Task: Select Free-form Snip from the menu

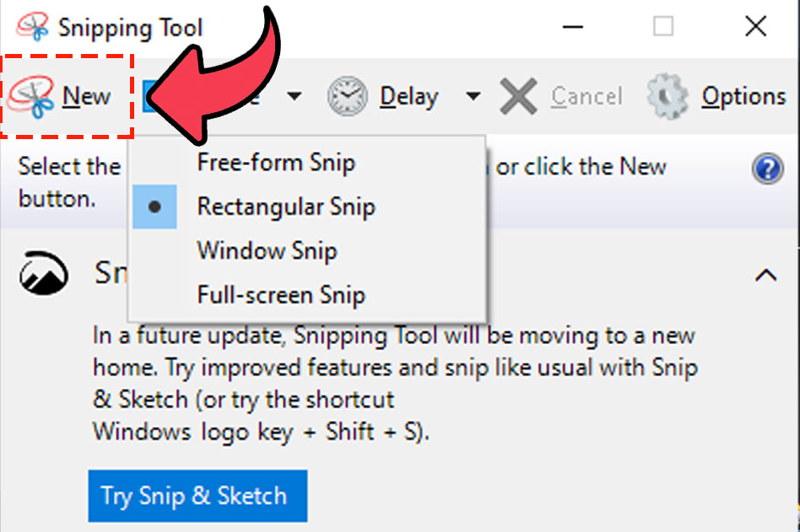Action: pyautogui.click(x=306, y=163)
